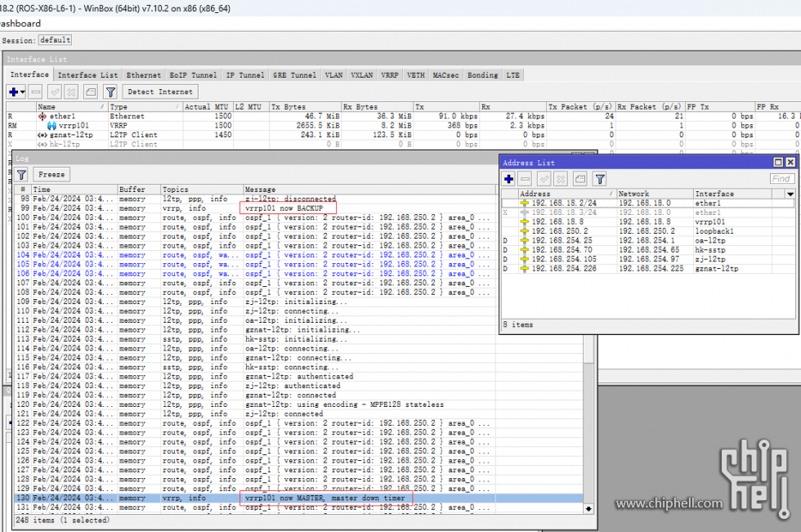The image size is (801, 532).
Task: Click remove icon in Interface List toolbar
Action: coord(36,92)
